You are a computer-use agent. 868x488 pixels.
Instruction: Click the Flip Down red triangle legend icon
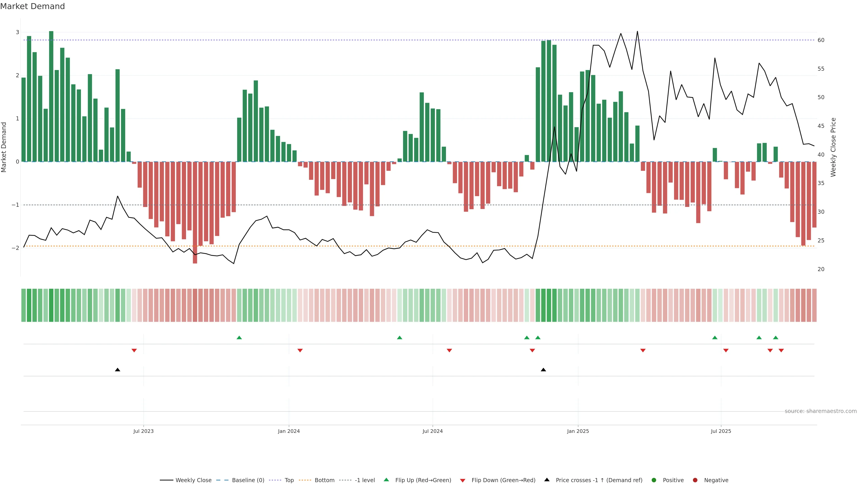coord(463,481)
